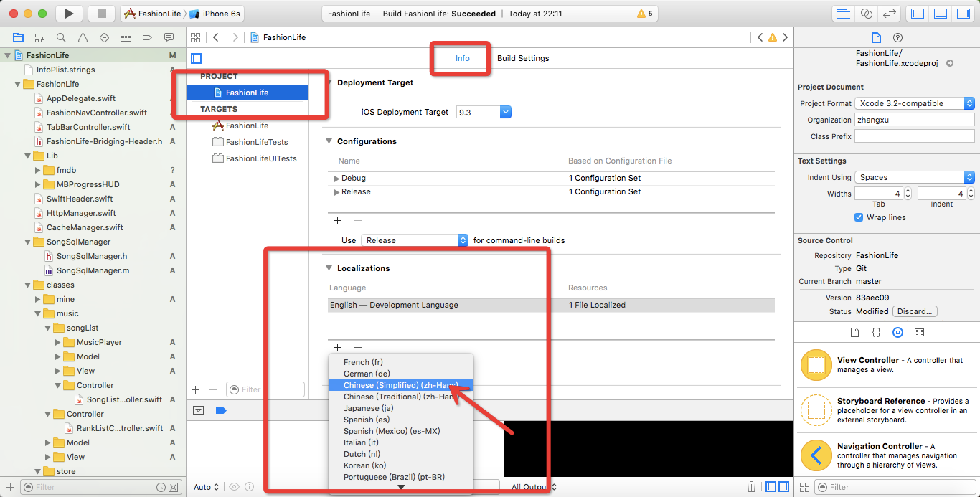Select the iPhone 6s run destination
The image size is (980, 497).
(215, 14)
